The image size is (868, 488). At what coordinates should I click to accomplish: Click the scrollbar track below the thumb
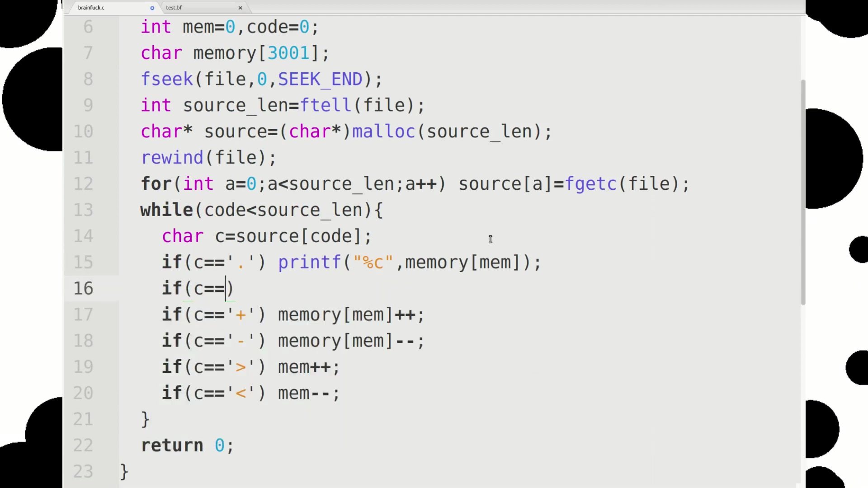[x=803, y=393]
